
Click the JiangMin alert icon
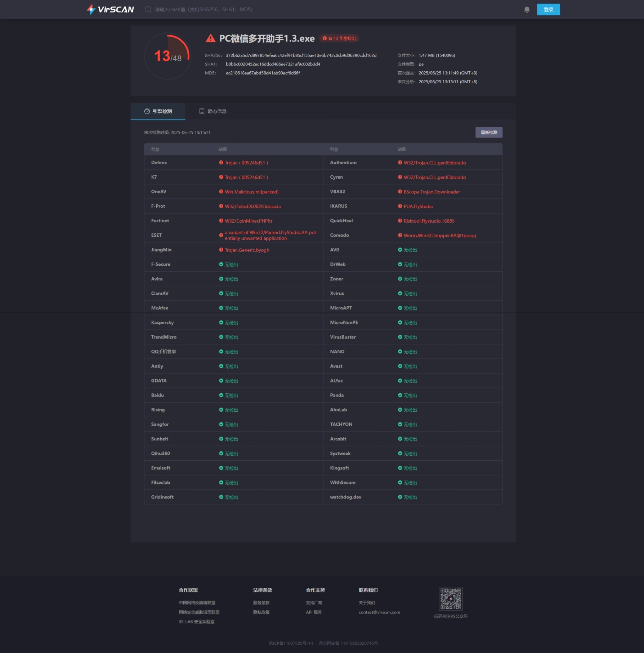point(221,250)
